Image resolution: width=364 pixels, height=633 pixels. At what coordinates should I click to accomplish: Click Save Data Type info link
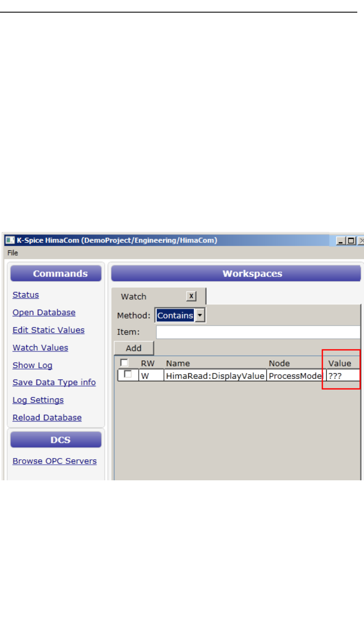(54, 383)
